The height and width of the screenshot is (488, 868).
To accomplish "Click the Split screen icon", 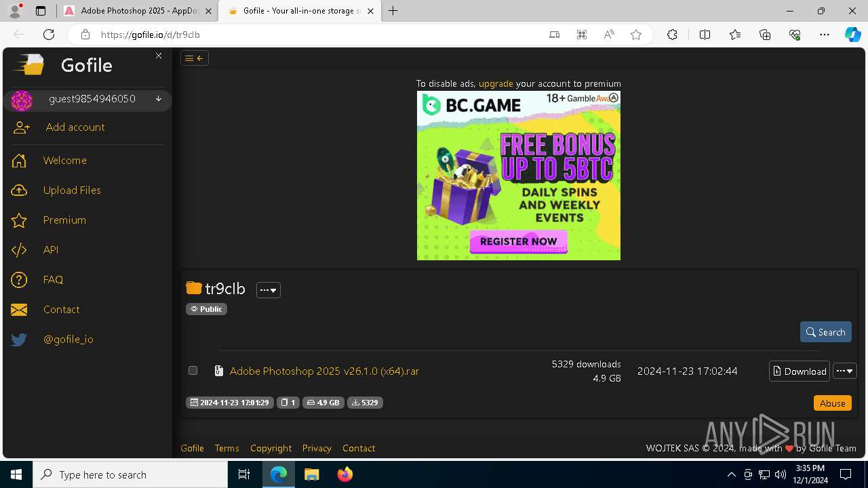I will (x=705, y=35).
